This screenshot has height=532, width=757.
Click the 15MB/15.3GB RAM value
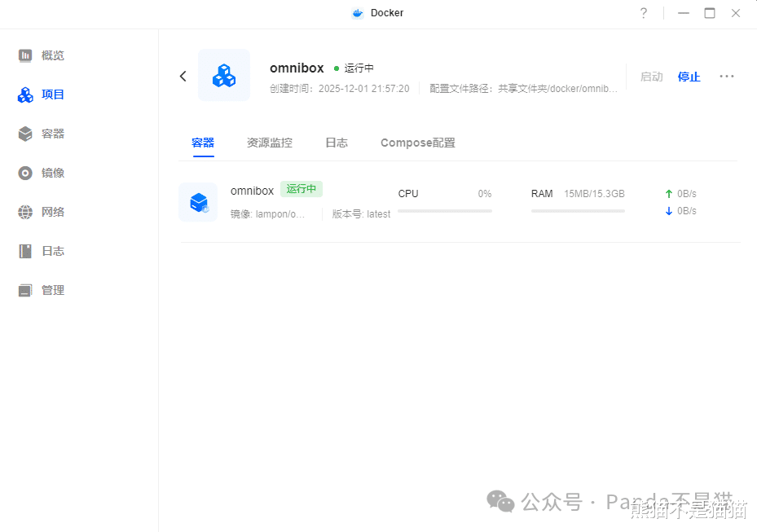point(594,194)
